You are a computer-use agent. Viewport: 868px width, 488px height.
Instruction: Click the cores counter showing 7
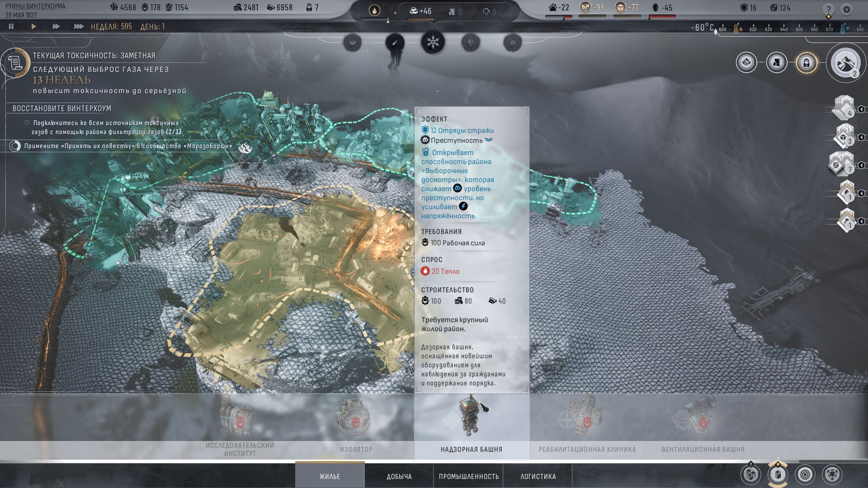tap(312, 8)
